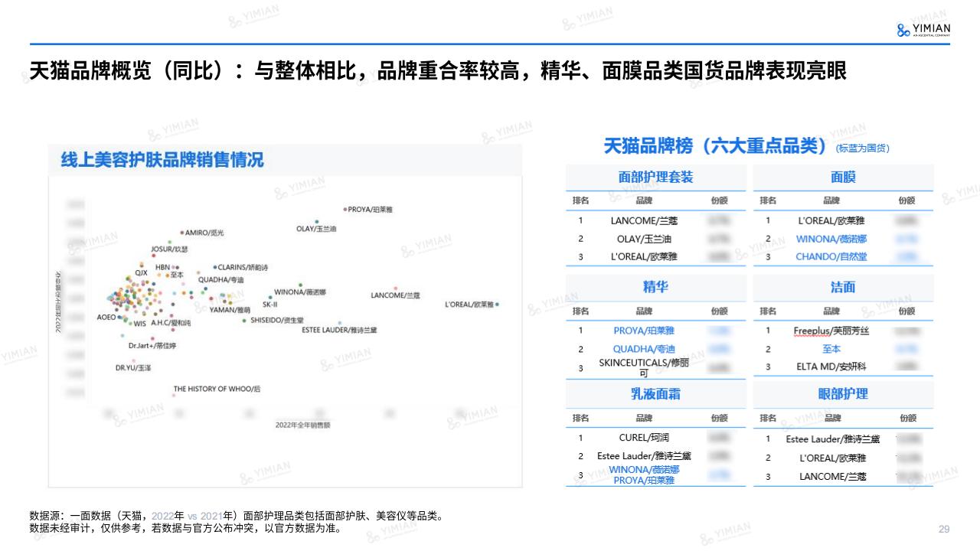
Task: Select the 乳液面霜 table header
Action: 655,394
